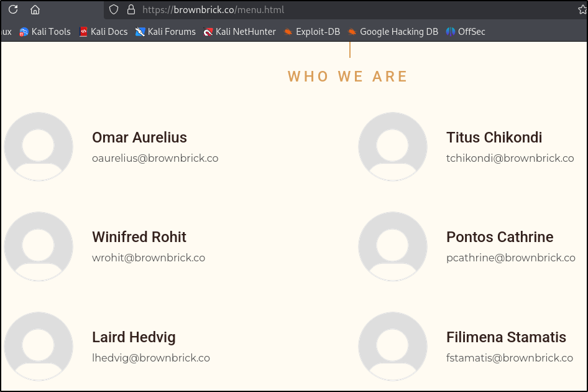Click Pontos Cathrine's avatar image

tap(393, 246)
